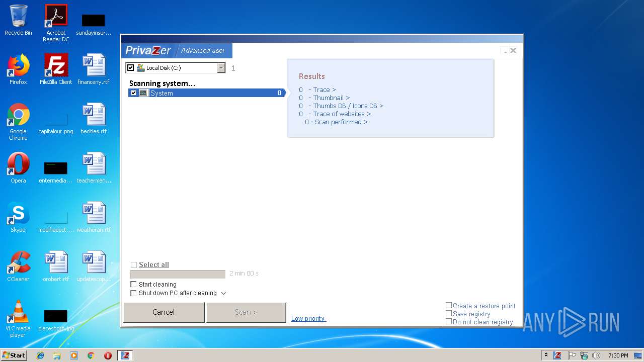Launch Google Chrome desktop shortcut

point(18,122)
